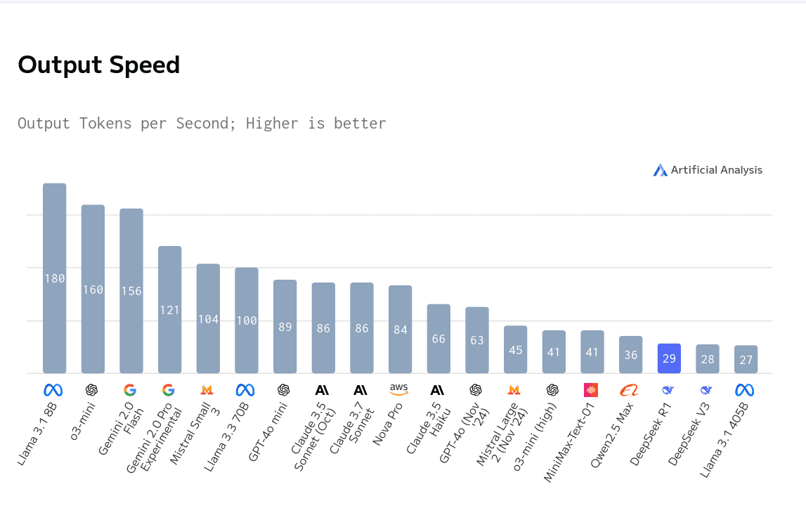Click the OpenAI logo below the o3-mini bar

click(92, 390)
